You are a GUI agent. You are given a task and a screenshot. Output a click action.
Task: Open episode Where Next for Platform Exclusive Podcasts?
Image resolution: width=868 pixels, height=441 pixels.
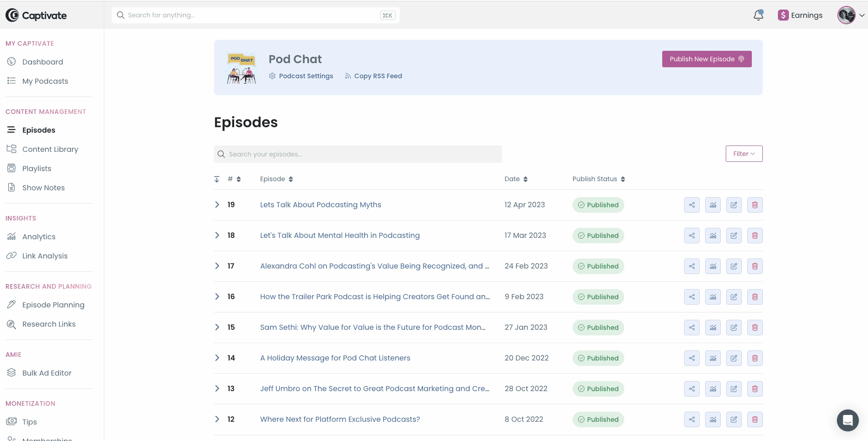coord(340,419)
